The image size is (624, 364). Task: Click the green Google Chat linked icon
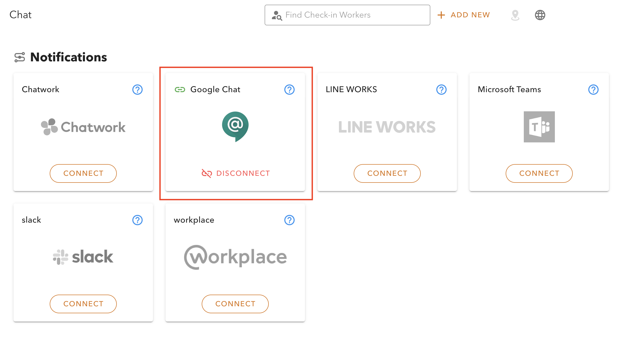pos(180,90)
